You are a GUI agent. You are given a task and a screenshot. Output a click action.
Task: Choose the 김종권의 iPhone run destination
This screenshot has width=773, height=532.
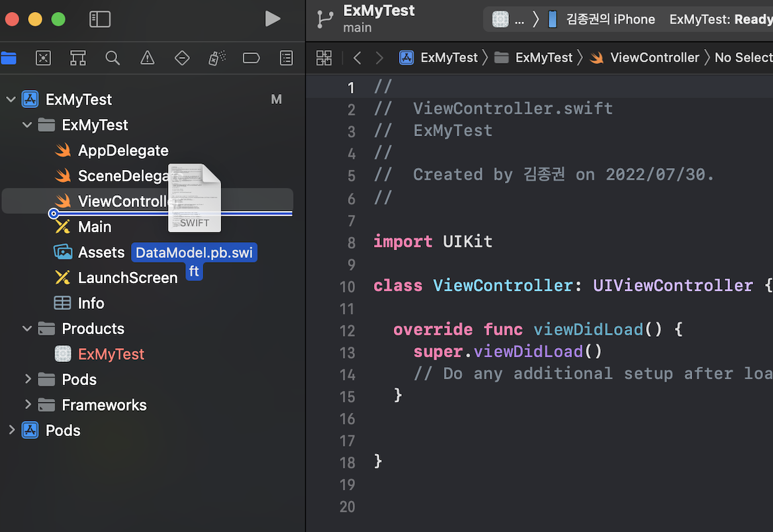(610, 19)
